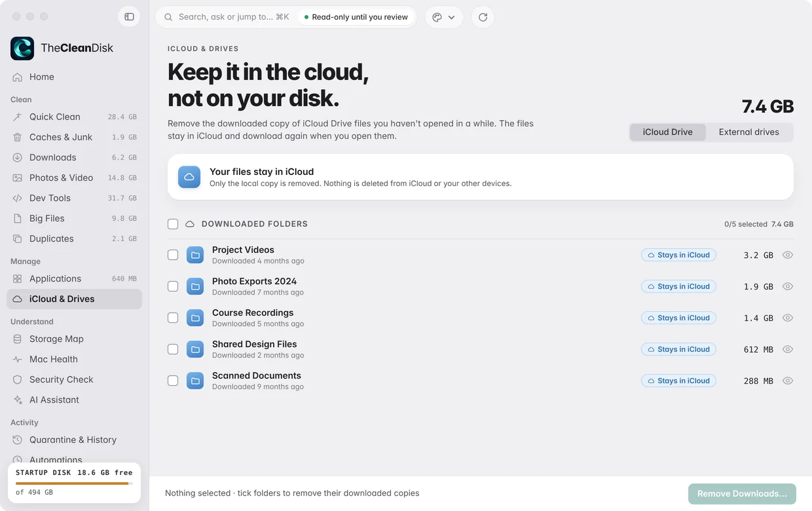Preview Course Recordings with eye icon
The image size is (812, 511).
coord(788,318)
